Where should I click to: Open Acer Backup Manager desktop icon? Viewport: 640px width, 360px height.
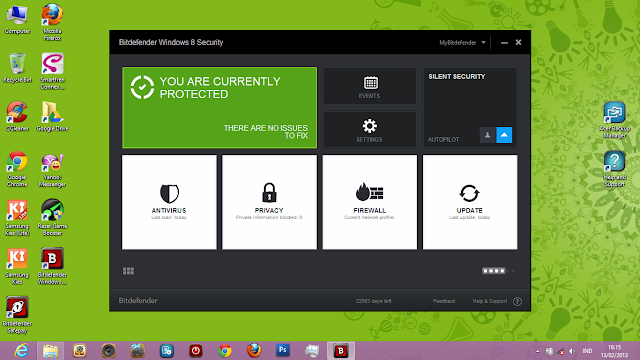[614, 120]
